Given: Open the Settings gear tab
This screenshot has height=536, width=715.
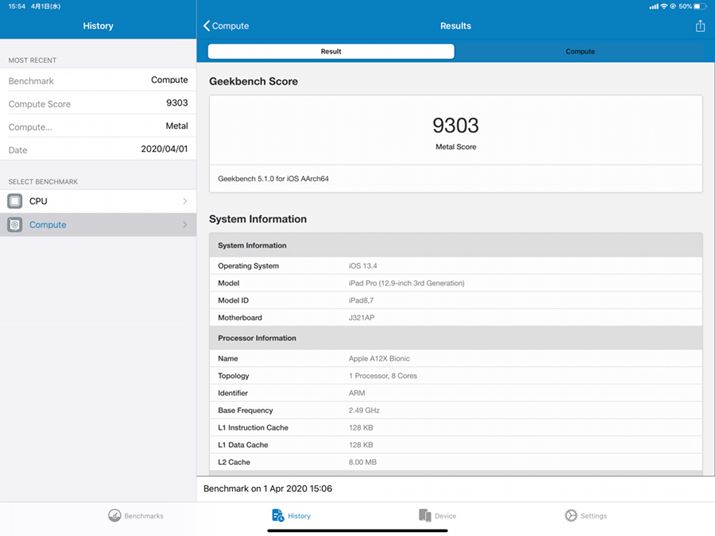Looking at the screenshot, I should (x=571, y=516).
